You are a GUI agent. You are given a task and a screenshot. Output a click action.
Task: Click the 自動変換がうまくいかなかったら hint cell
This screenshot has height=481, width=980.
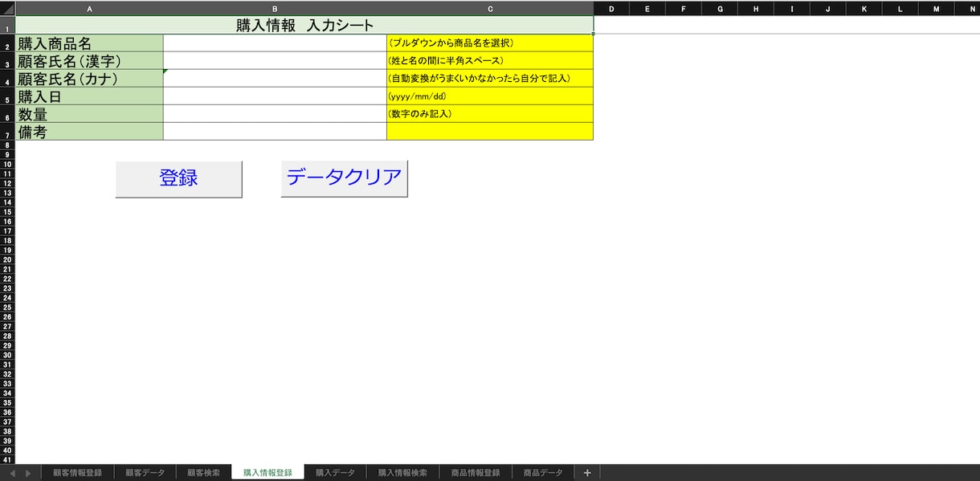(490, 79)
